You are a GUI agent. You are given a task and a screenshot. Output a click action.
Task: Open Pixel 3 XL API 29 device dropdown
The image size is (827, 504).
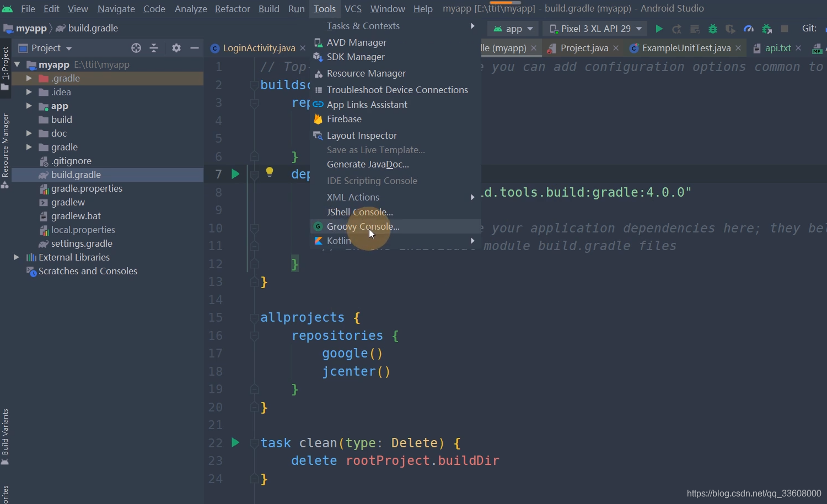click(x=595, y=29)
